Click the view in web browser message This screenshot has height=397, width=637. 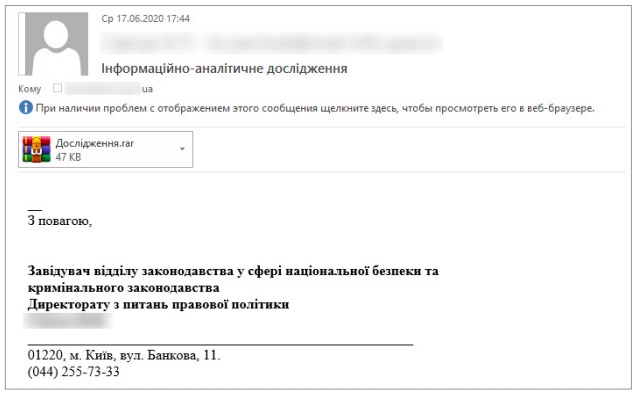(x=315, y=108)
